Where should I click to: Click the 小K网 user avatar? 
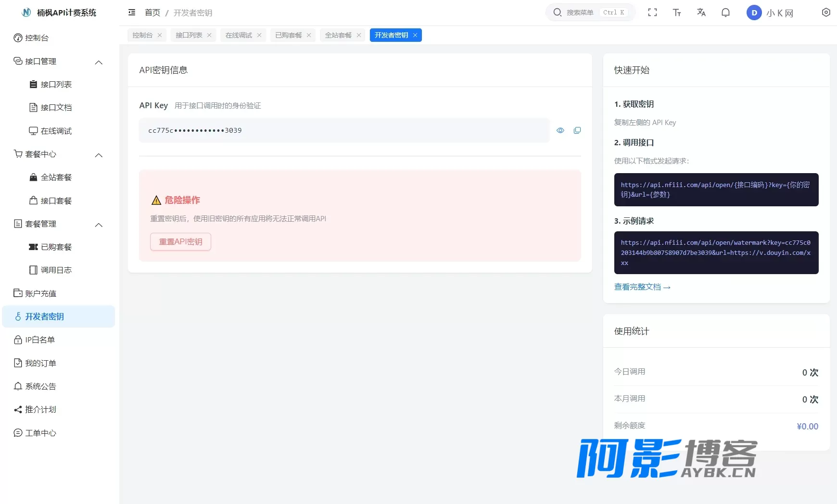[x=754, y=13]
